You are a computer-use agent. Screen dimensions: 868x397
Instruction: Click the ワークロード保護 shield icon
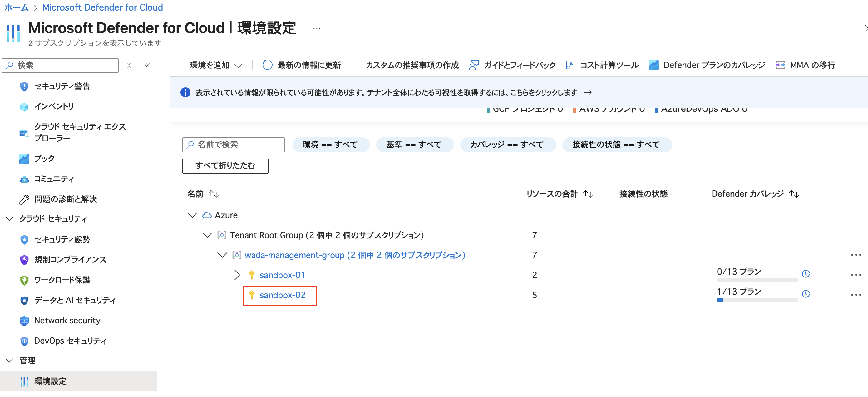point(24,280)
